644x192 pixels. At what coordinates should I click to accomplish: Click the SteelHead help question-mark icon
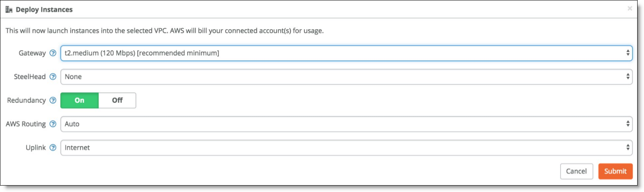click(x=52, y=77)
